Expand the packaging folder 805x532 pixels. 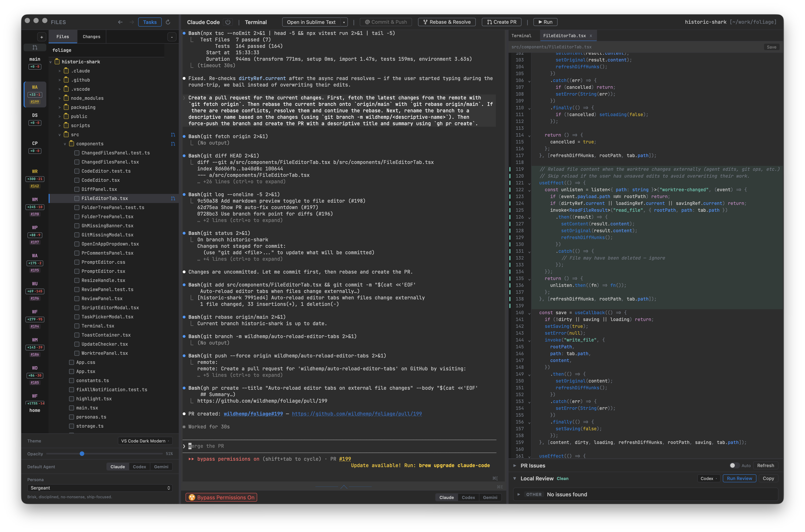[59, 107]
